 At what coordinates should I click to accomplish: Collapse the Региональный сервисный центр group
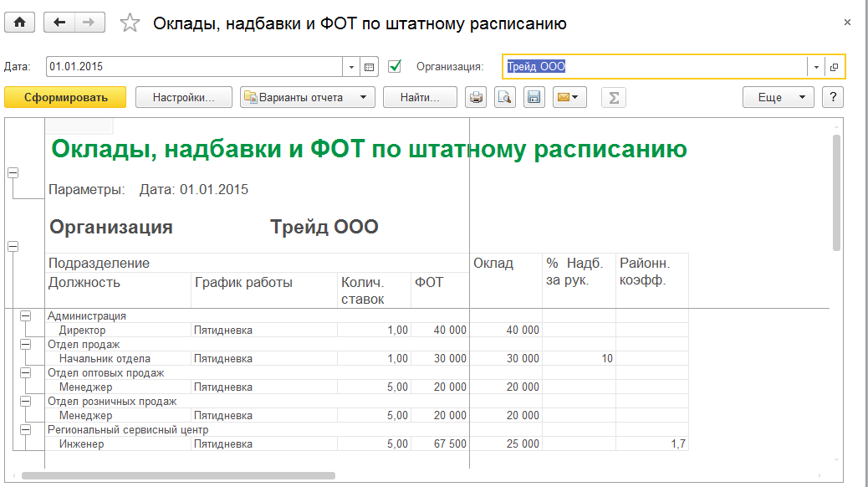(25, 430)
